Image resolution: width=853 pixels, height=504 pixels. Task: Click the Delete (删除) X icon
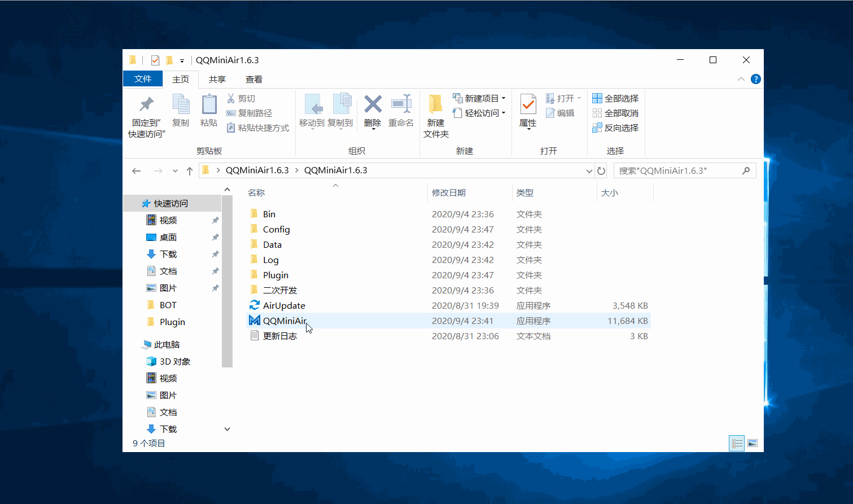coord(373,104)
